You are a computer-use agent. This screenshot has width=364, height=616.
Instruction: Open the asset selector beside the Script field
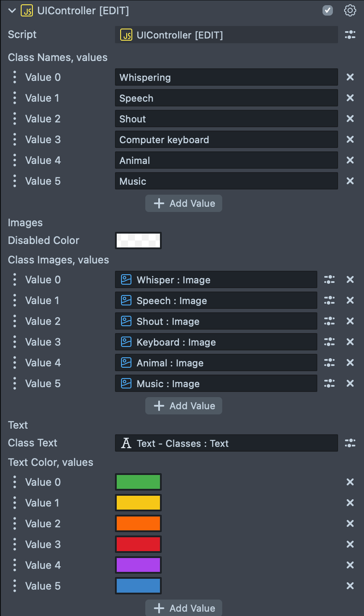[x=350, y=35]
